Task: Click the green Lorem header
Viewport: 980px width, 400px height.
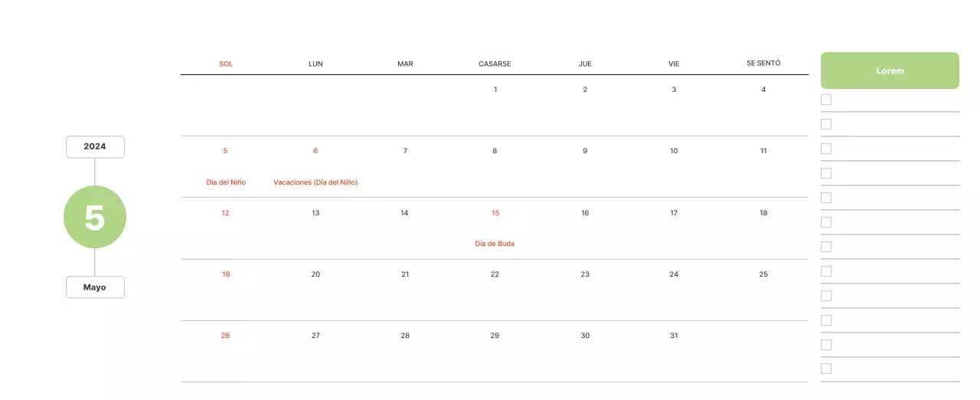Action: click(x=890, y=70)
